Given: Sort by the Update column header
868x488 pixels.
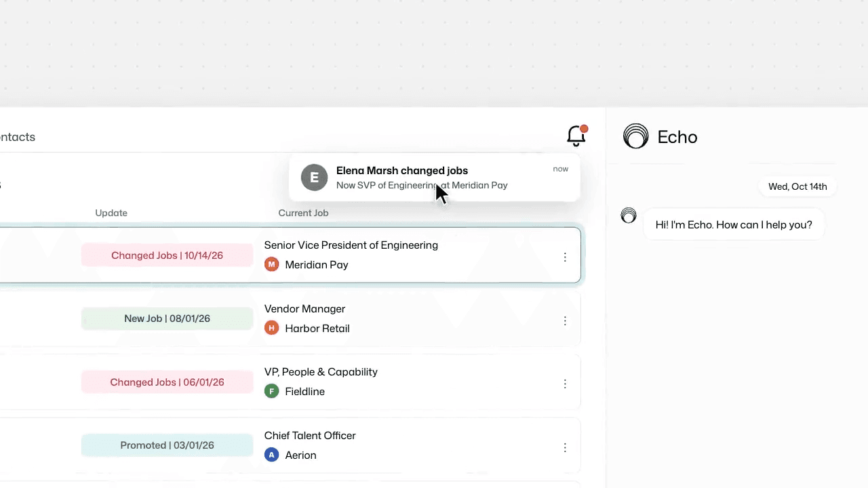Looking at the screenshot, I should click(111, 213).
